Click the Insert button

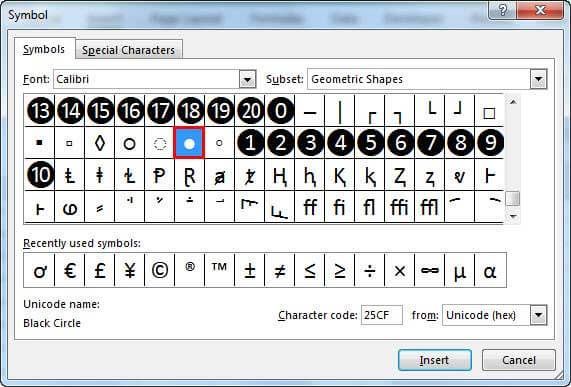click(435, 360)
